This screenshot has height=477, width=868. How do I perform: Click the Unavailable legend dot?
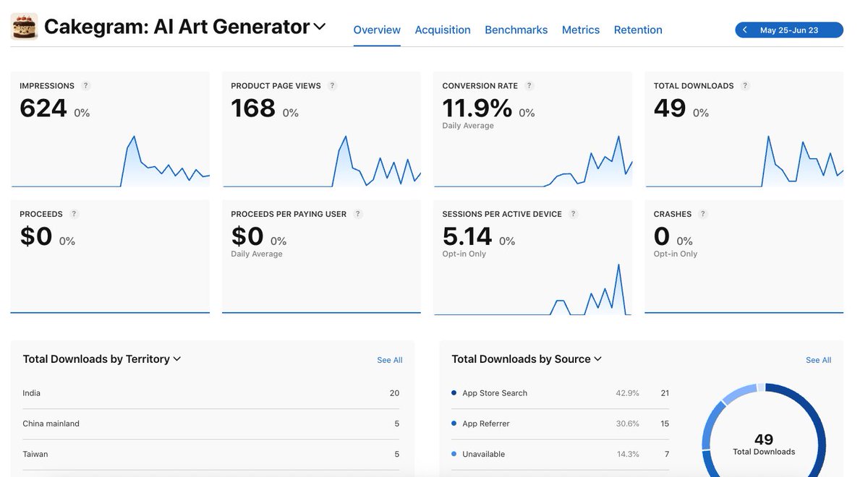[454, 454]
